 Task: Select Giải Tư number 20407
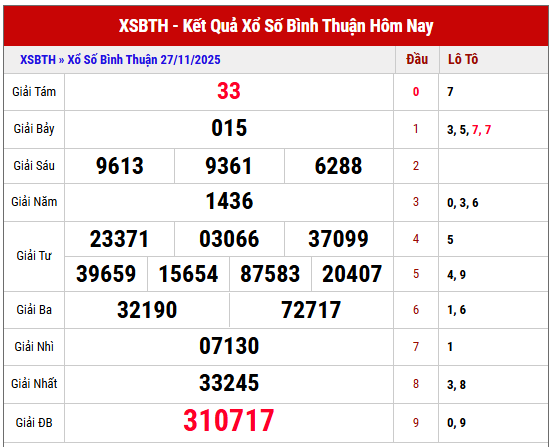[x=352, y=274]
